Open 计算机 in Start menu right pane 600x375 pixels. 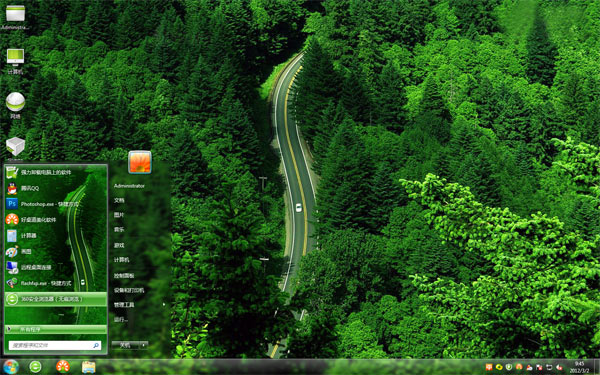click(121, 259)
